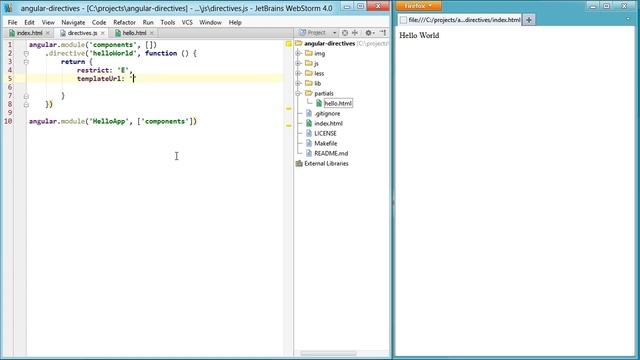Open the Tools menu
This screenshot has height=360, width=640.
(168, 22)
